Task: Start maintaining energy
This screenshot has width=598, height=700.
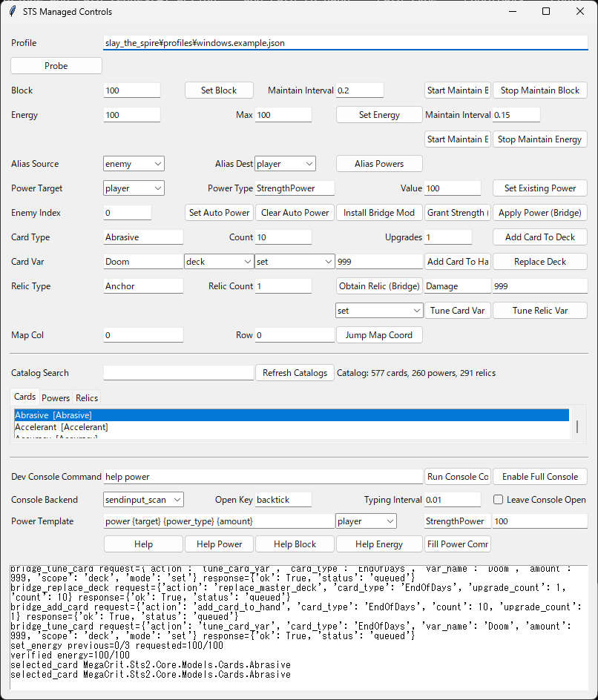Action: coord(457,139)
